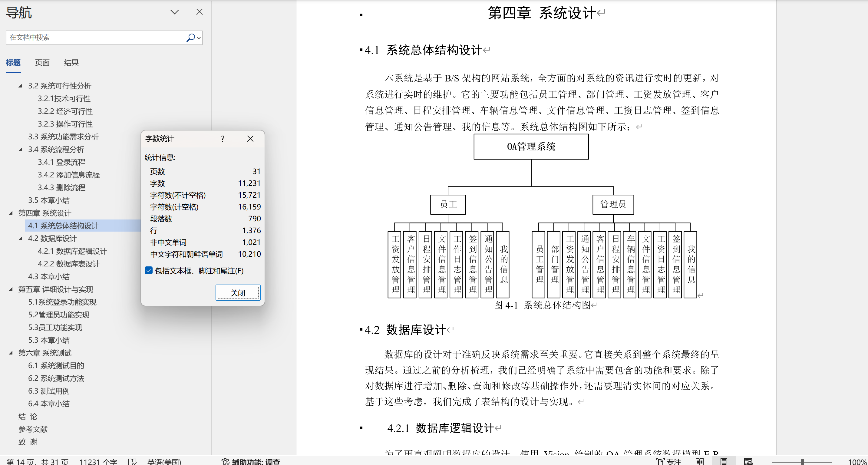This screenshot has width=868, height=465.
Task: Go to heading 6.2 系统测试方法
Action: coord(56,378)
